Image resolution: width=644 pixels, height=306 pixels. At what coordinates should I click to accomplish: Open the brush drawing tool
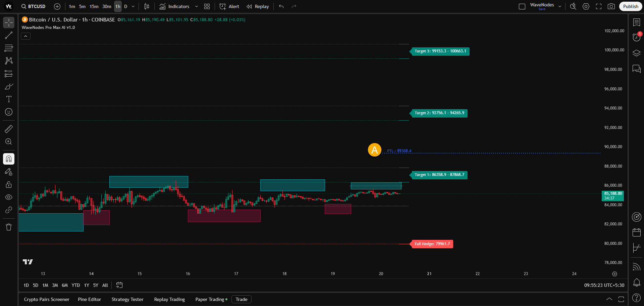pos(8,86)
